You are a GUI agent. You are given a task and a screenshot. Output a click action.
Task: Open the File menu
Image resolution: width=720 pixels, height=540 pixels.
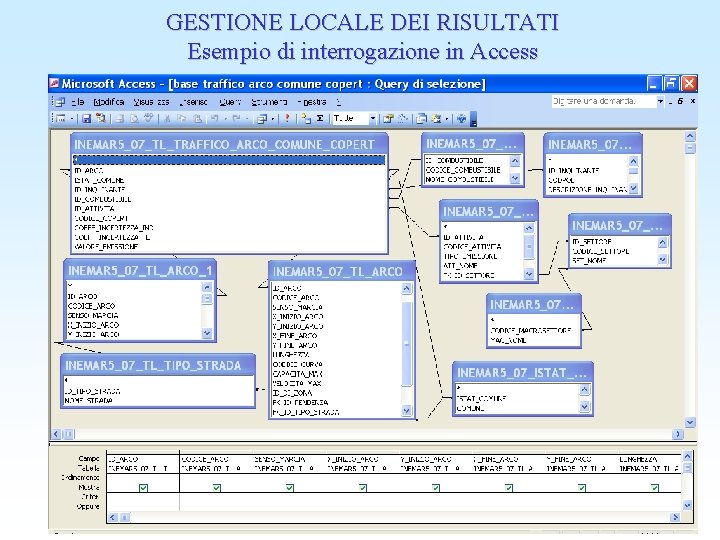coord(77,102)
